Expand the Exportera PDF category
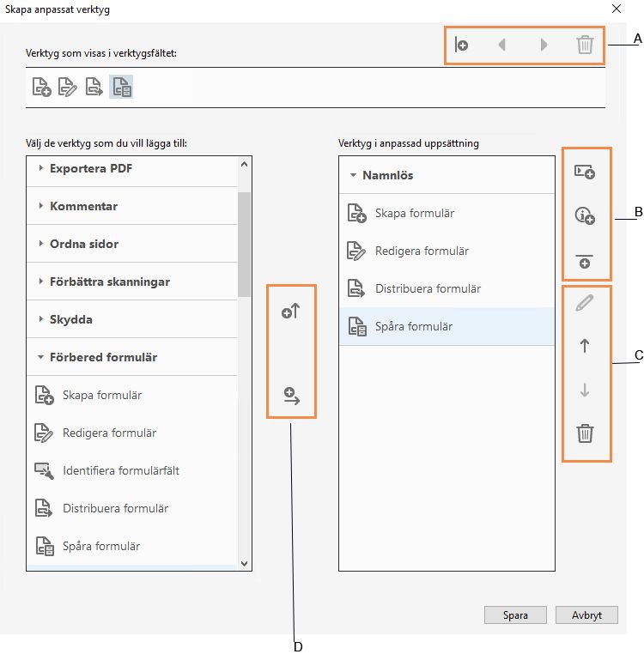The height and width of the screenshot is (654, 644). pos(40,168)
